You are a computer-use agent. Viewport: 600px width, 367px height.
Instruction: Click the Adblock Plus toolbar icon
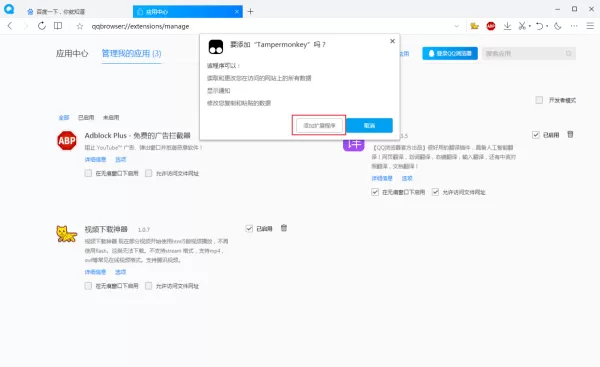point(491,26)
